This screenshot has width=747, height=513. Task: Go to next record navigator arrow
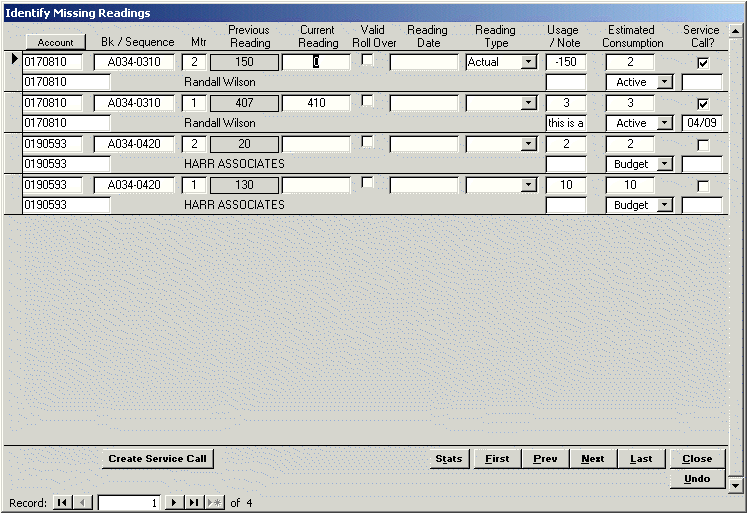click(174, 503)
